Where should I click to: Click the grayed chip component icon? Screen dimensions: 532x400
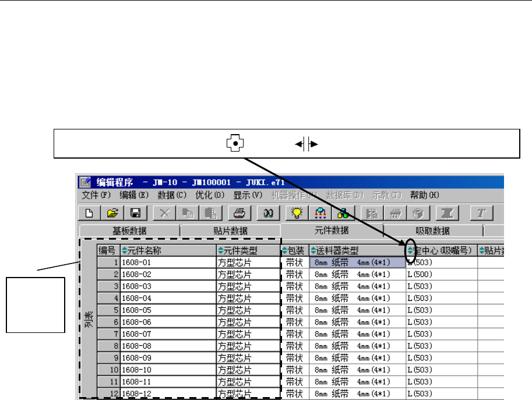pyautogui.click(x=395, y=213)
